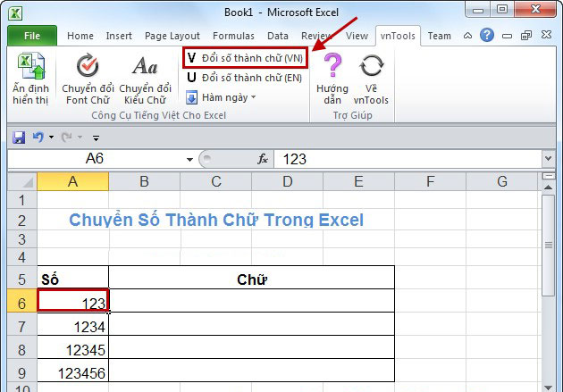Open Customize Quick Access Toolbar menu
The image size is (563, 392).
[96, 138]
